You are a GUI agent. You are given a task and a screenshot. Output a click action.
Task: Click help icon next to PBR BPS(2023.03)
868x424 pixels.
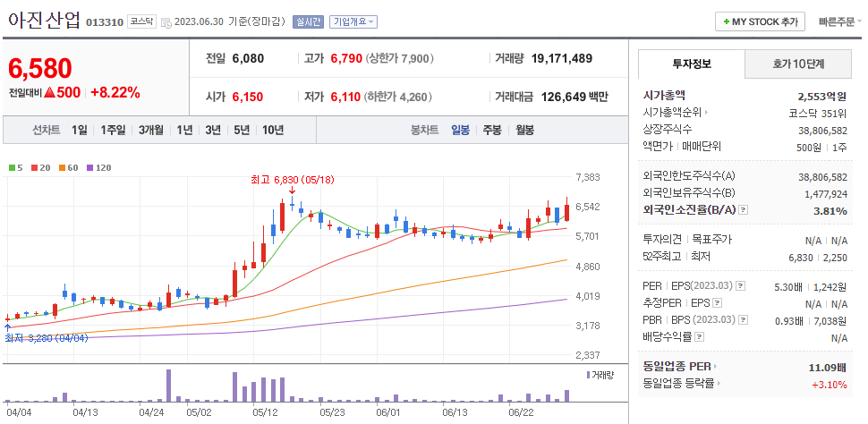[744, 320]
